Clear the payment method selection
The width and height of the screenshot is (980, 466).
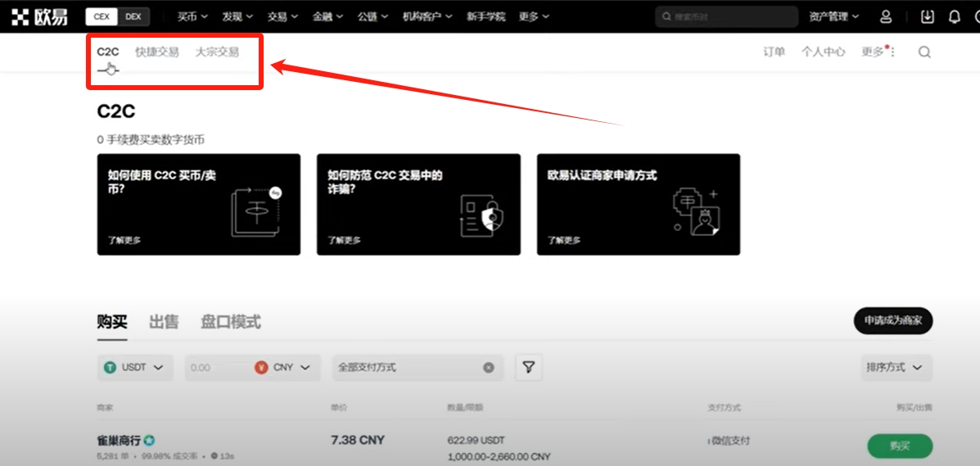pyautogui.click(x=489, y=368)
